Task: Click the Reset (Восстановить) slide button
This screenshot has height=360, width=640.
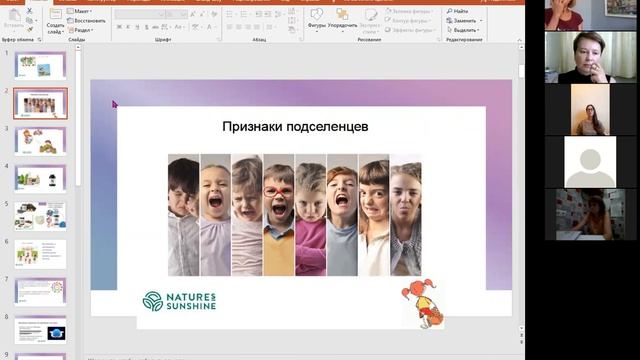Action: 86,20
